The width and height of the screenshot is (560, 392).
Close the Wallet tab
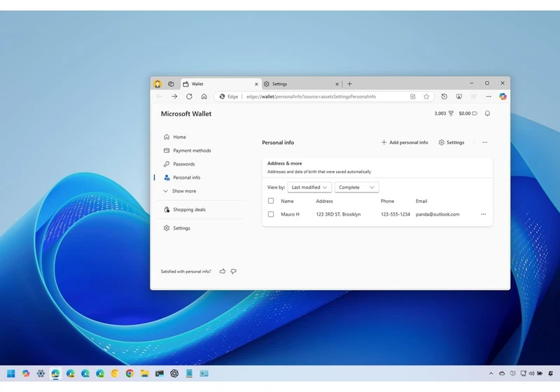coord(256,84)
